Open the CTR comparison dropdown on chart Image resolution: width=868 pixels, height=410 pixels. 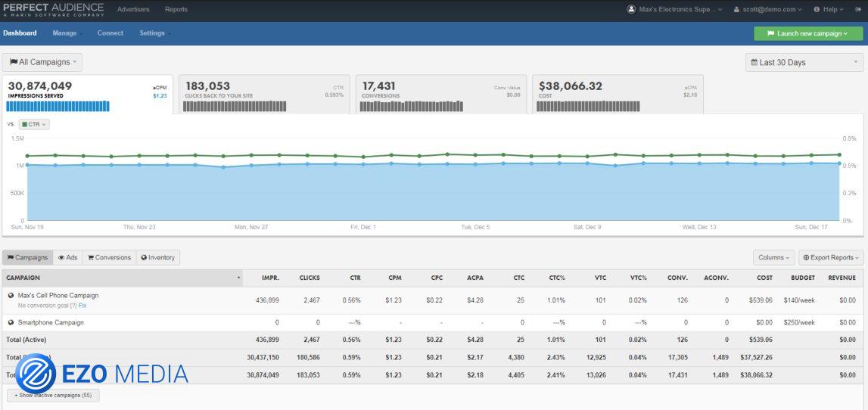[x=34, y=125]
